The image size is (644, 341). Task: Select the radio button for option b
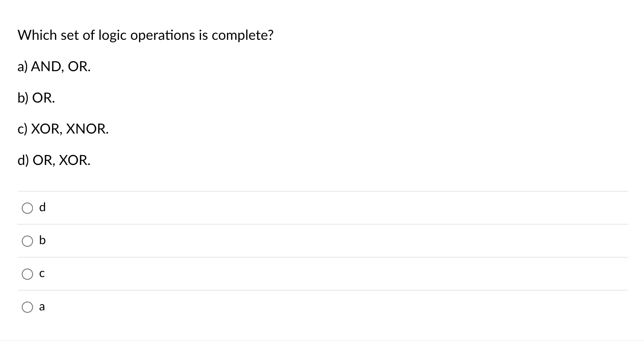pyautogui.click(x=27, y=241)
